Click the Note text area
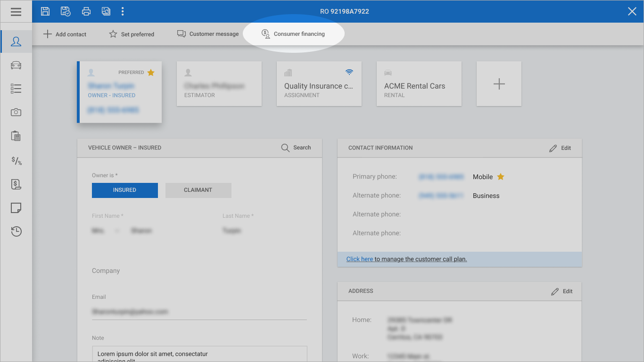Viewport: 644px width, 362px height. coord(199,354)
